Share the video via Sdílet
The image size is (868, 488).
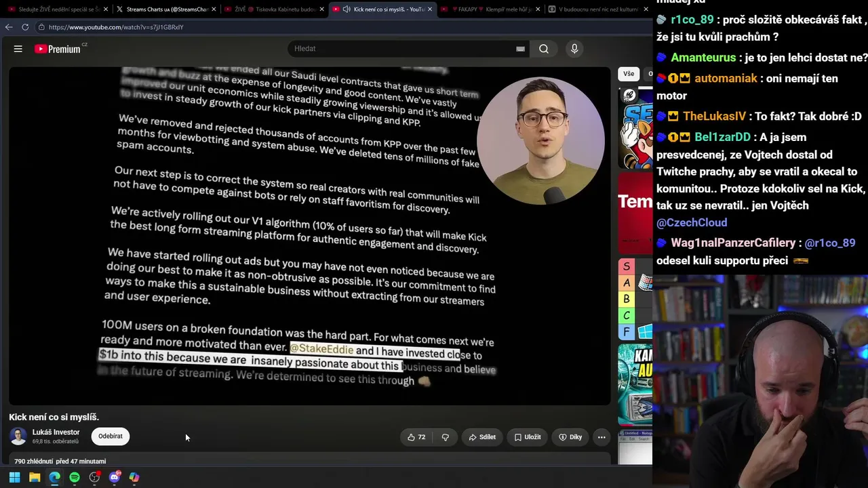pyautogui.click(x=482, y=437)
